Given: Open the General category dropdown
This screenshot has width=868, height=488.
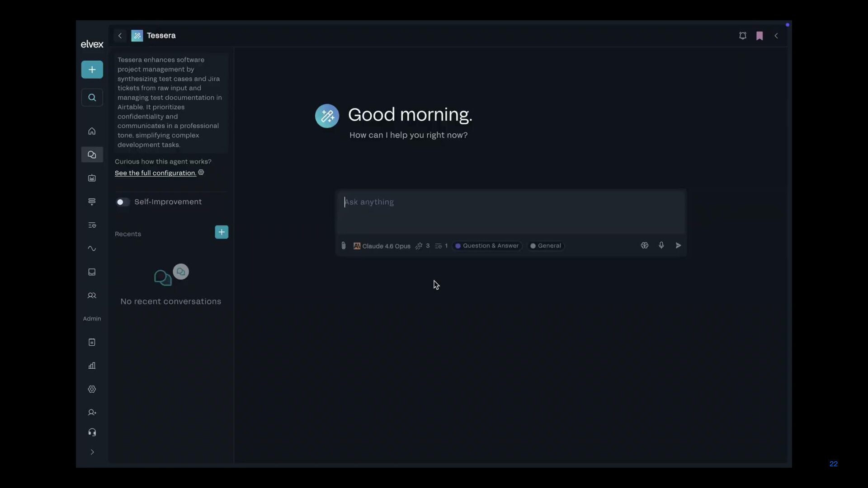Looking at the screenshot, I should coord(546,246).
